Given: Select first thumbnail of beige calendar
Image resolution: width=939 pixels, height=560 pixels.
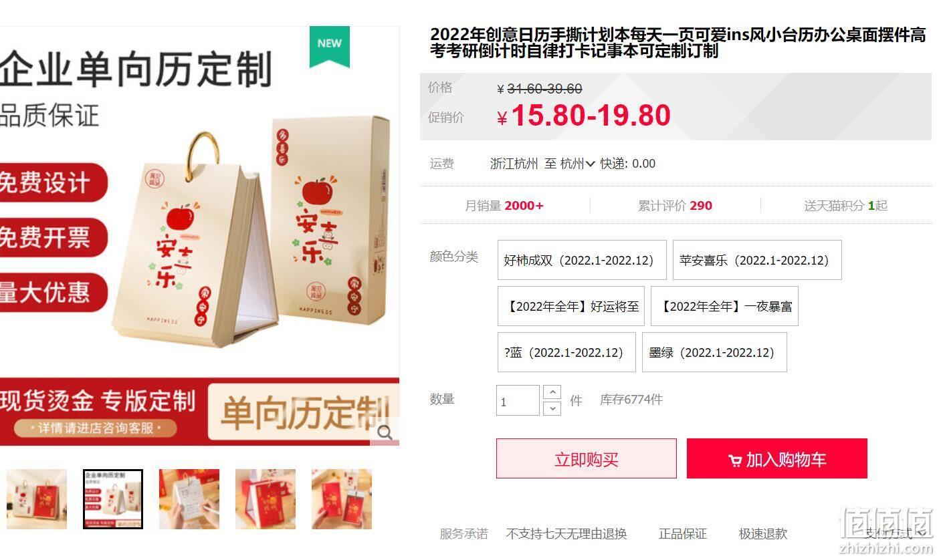Looking at the screenshot, I should (x=37, y=499).
